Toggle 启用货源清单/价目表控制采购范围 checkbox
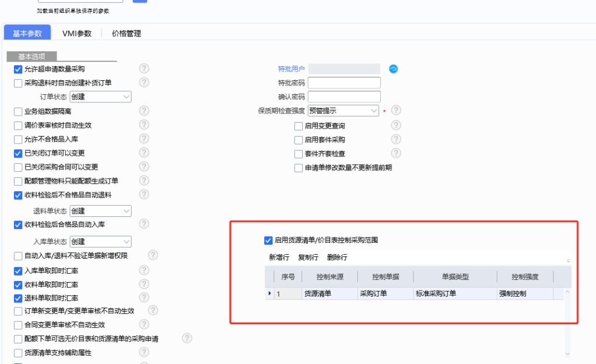The image size is (596, 364). click(x=268, y=240)
